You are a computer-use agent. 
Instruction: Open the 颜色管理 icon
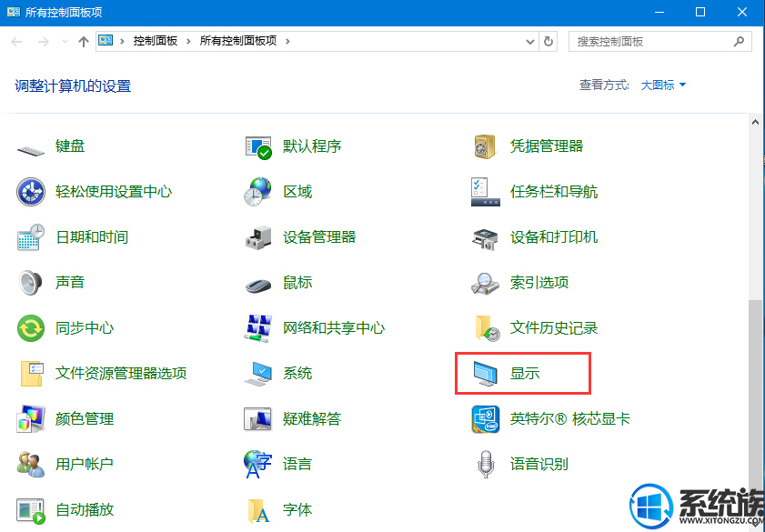point(31,419)
